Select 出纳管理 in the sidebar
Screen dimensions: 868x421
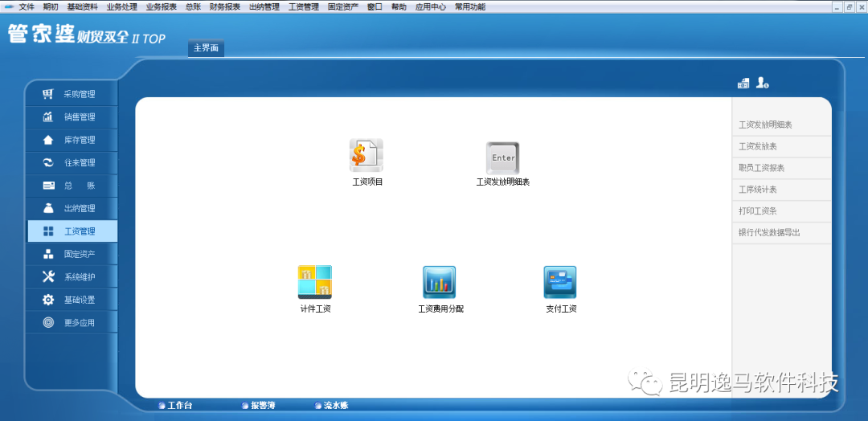coord(71,209)
